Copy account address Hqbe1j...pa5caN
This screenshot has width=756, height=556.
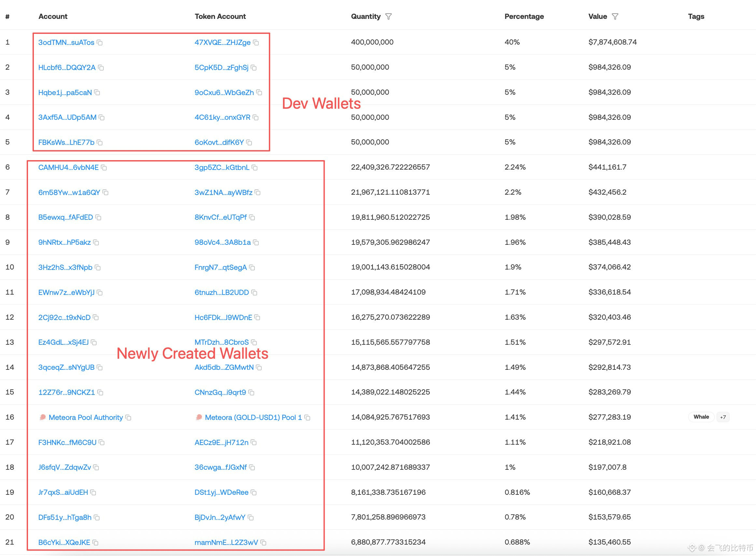pos(97,92)
